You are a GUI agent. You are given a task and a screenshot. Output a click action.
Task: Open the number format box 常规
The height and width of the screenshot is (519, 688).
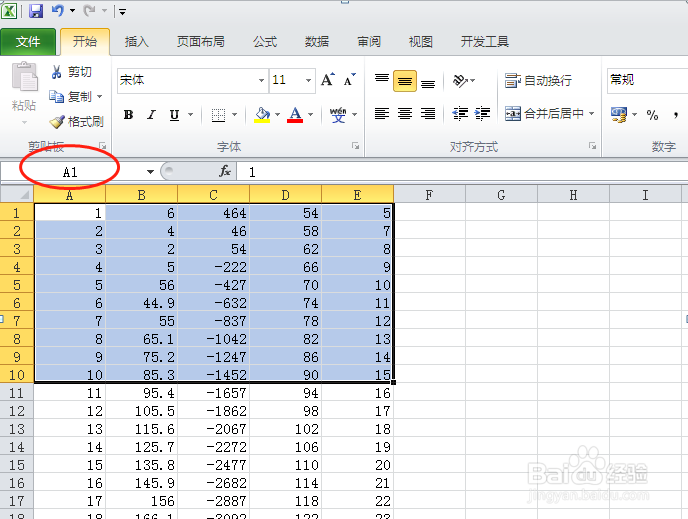click(647, 80)
